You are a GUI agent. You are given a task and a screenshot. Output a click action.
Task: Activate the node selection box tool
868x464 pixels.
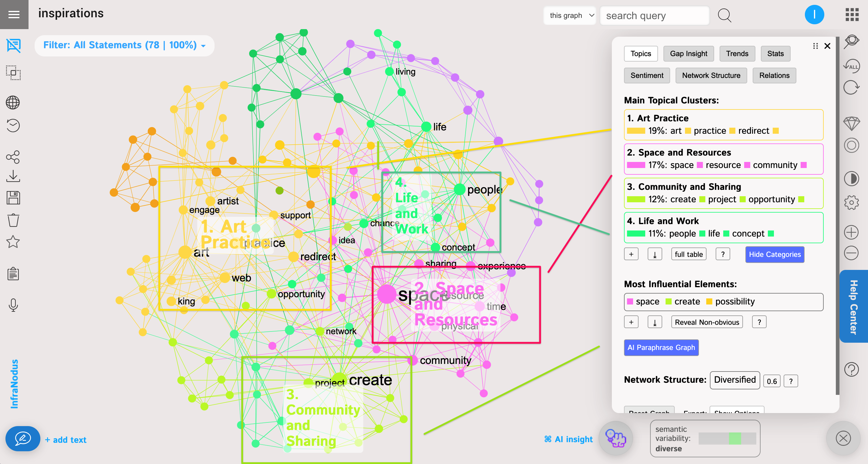pyautogui.click(x=13, y=73)
